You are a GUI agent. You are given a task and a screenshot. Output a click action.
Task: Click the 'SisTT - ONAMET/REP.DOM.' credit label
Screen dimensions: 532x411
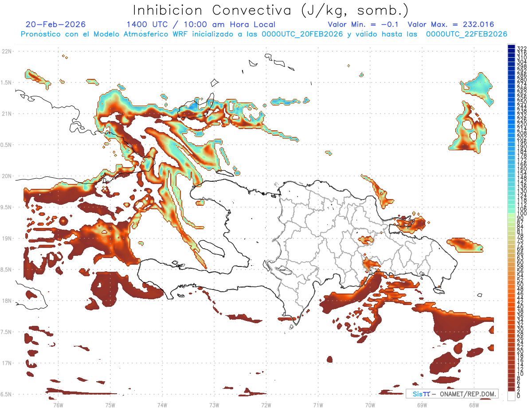452,394
